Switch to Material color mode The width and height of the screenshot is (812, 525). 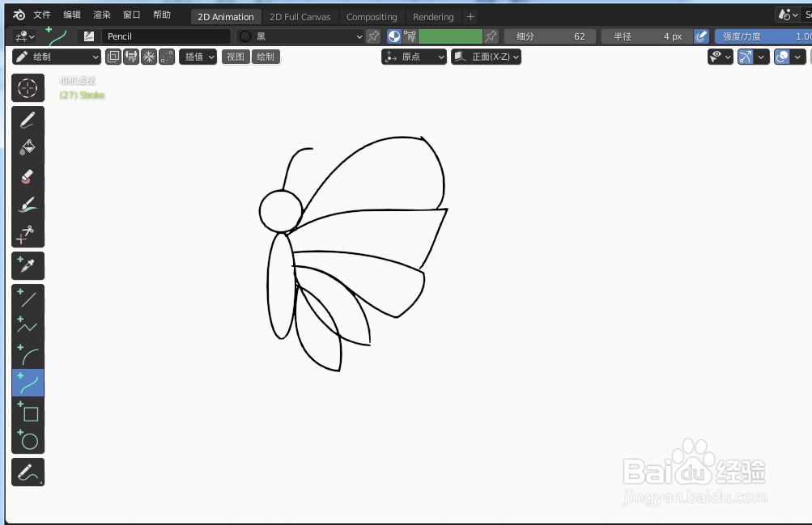(x=394, y=36)
